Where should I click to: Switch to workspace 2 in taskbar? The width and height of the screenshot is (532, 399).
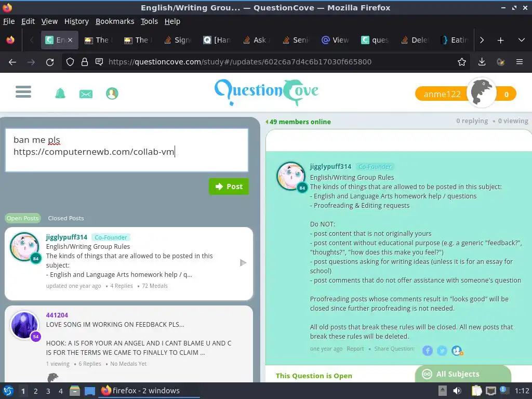coord(36,391)
